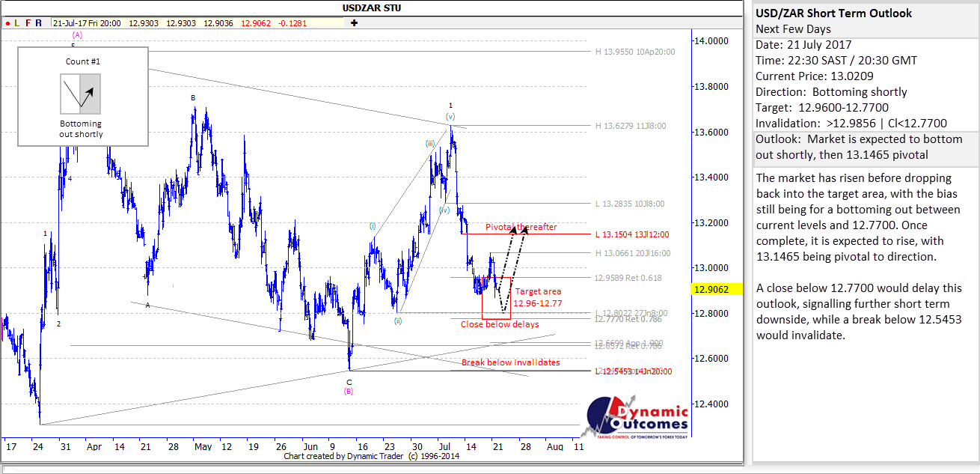Viewport: 980px width, 474px height.
Task: Click the 'Apr' date axis label
Action: coord(94,446)
